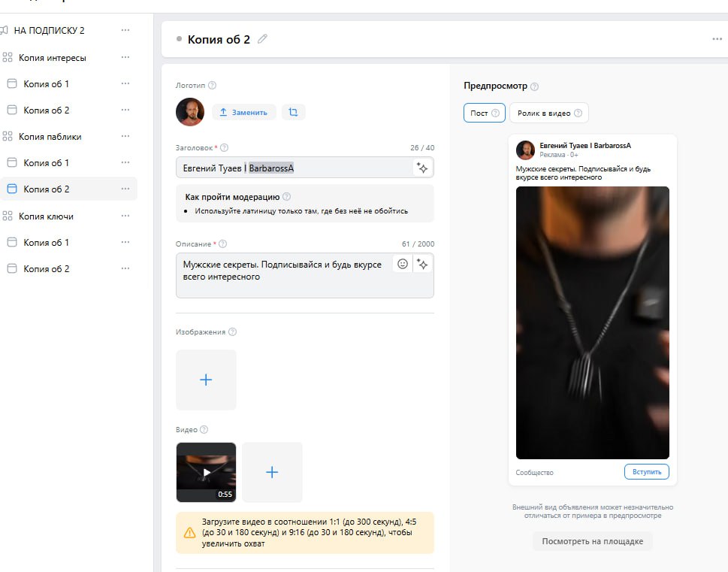This screenshot has width=728, height=572.
Task: Click the pencil icon to rename Копия об 2
Action: 262,39
